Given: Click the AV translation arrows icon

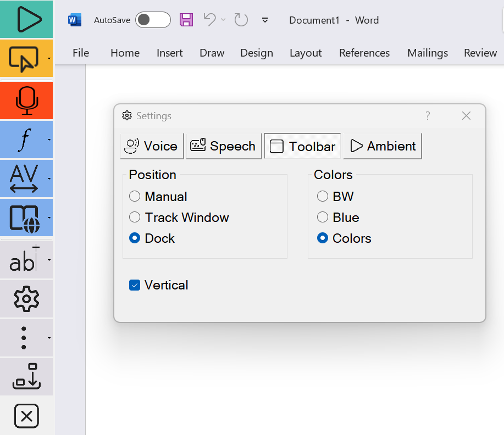Looking at the screenshot, I should coord(24,178).
